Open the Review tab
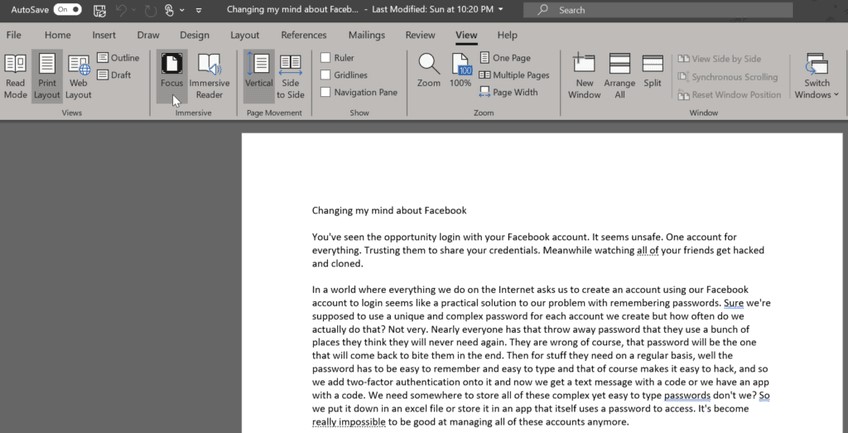The width and height of the screenshot is (848, 433). tap(420, 35)
